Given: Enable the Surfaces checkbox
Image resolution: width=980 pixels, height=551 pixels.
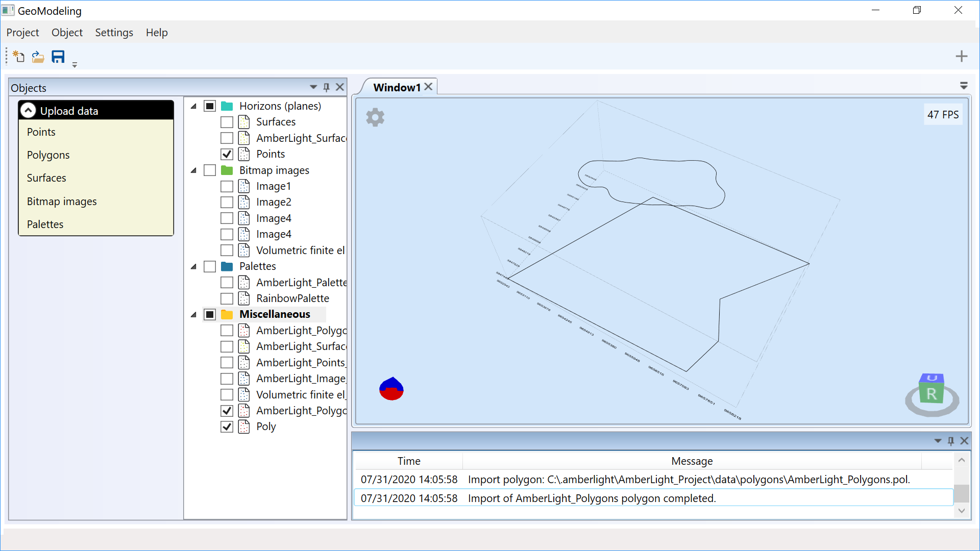Looking at the screenshot, I should click(227, 122).
